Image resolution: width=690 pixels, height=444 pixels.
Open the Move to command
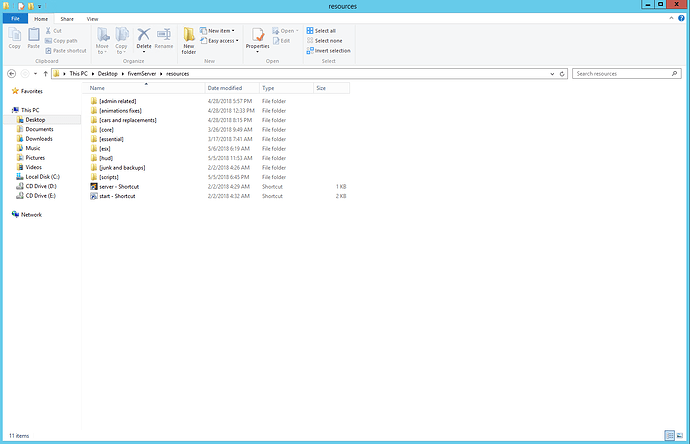[x=102, y=40]
